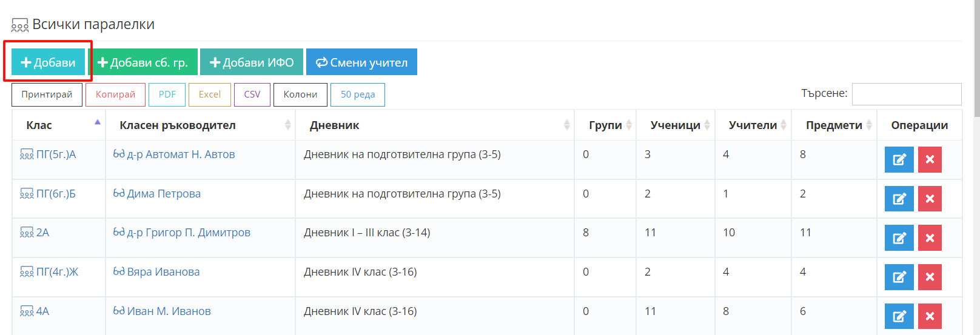Delete class 2А with red X icon

pos(930,238)
